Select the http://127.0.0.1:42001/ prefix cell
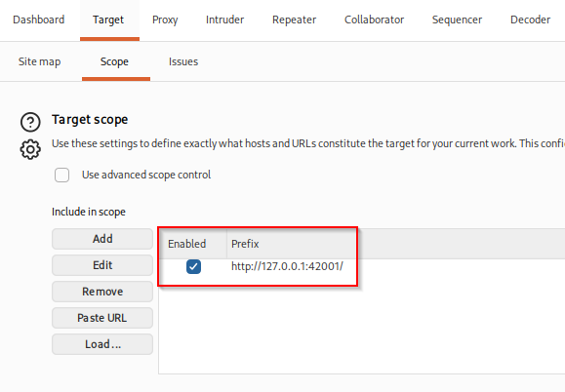 [x=287, y=266]
